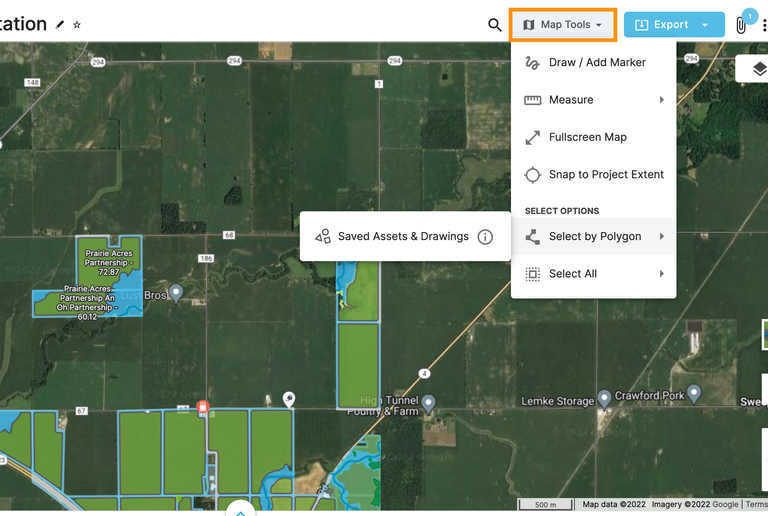The width and height of the screenshot is (768, 516).
Task: Click the Draw squiggle icon
Action: point(532,63)
